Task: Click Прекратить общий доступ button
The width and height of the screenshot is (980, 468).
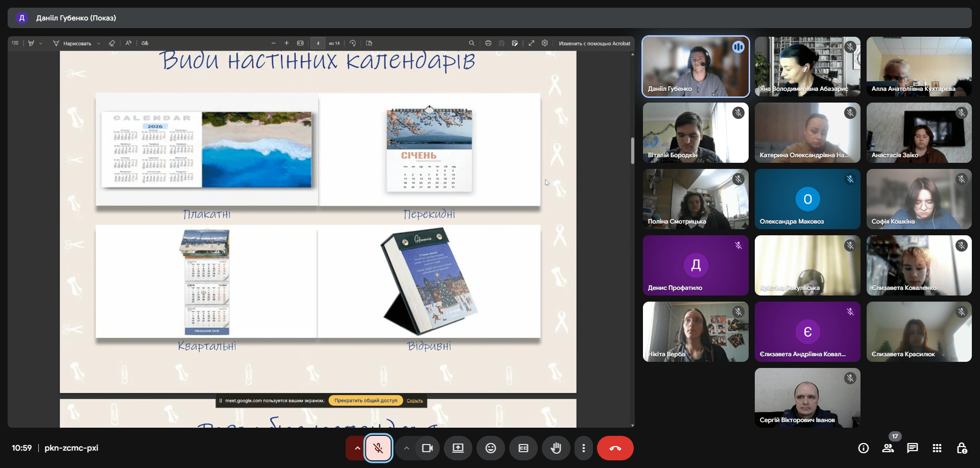Action: (x=366, y=401)
